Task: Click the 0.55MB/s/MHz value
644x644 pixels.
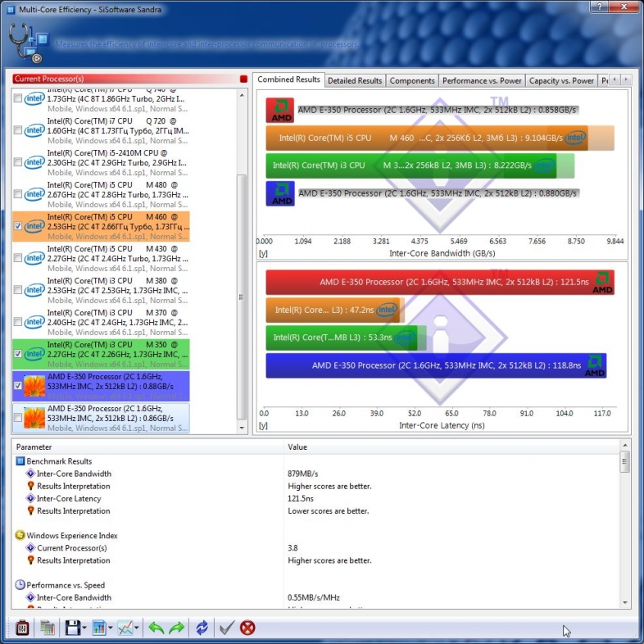Action: pyautogui.click(x=314, y=597)
